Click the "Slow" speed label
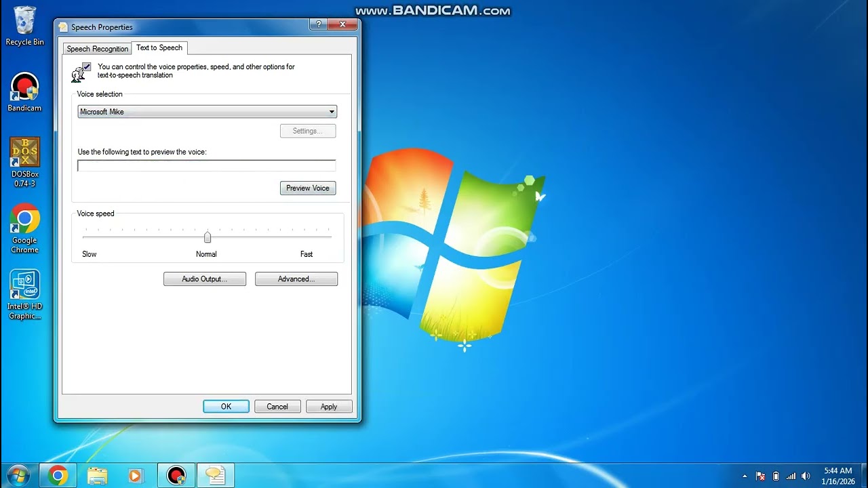The height and width of the screenshot is (488, 868). [x=90, y=254]
